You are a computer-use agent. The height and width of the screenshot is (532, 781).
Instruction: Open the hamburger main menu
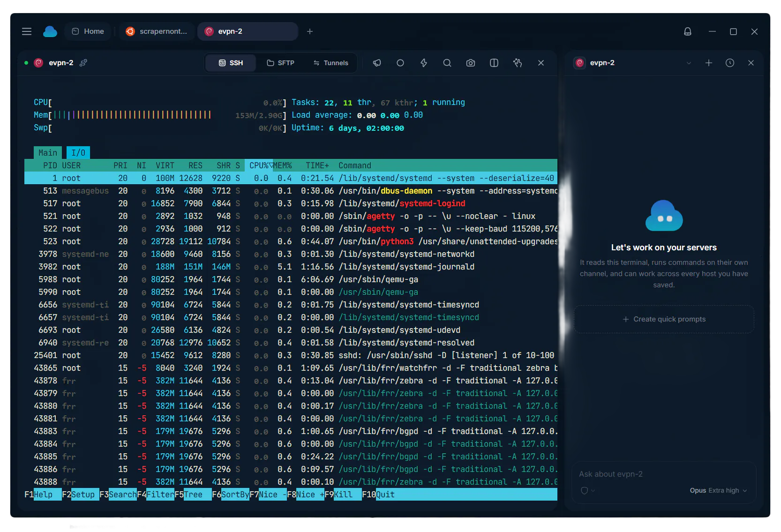coord(27,31)
